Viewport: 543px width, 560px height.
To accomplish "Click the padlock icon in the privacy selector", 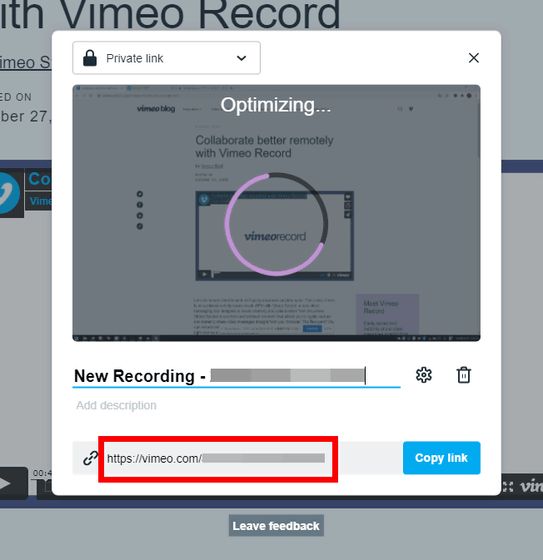I will click(90, 58).
